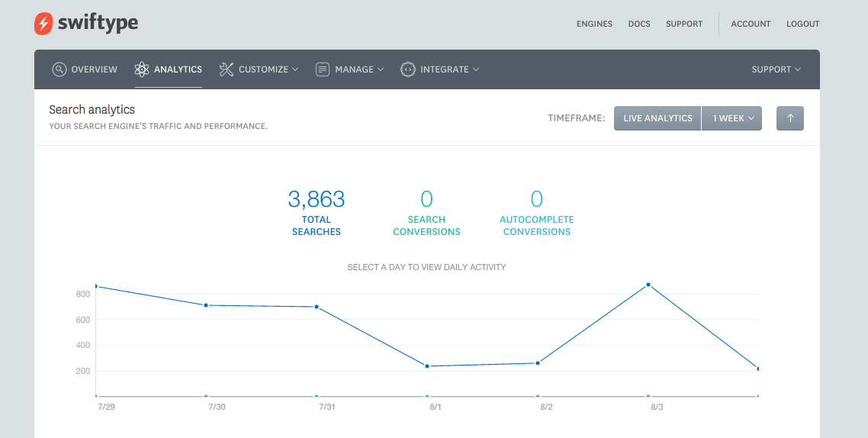The width and height of the screenshot is (868, 438).
Task: Click the 800 y-axis value
Action: click(83, 294)
